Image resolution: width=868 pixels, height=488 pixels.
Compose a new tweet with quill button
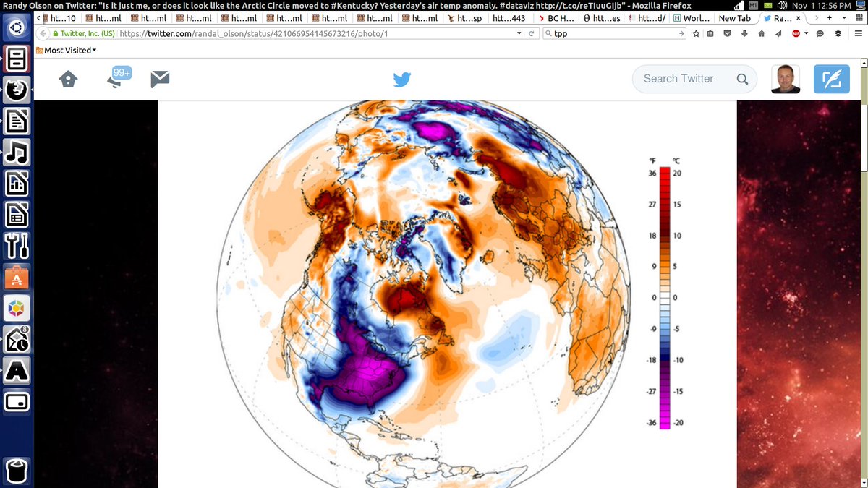tap(831, 79)
